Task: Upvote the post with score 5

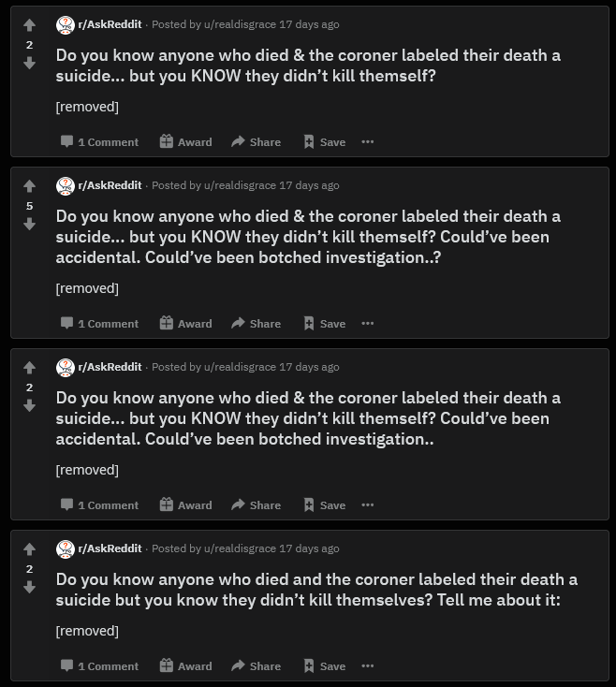Action: pos(29,186)
